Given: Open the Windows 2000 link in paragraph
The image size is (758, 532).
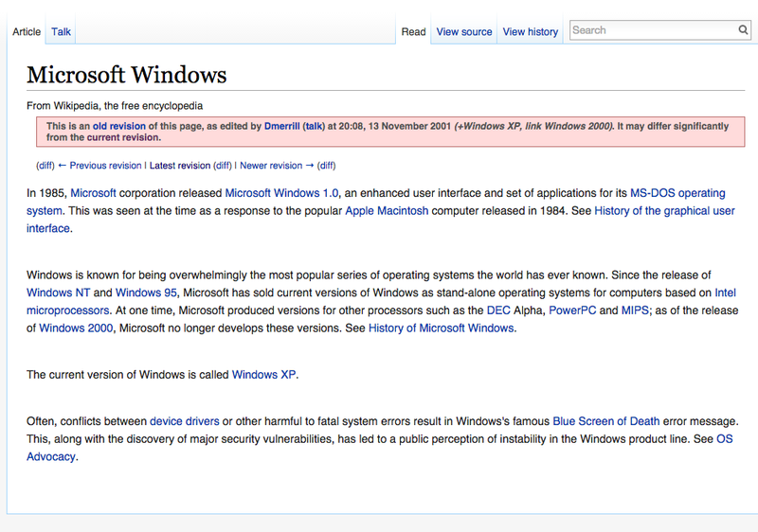Looking at the screenshot, I should pos(76,328).
